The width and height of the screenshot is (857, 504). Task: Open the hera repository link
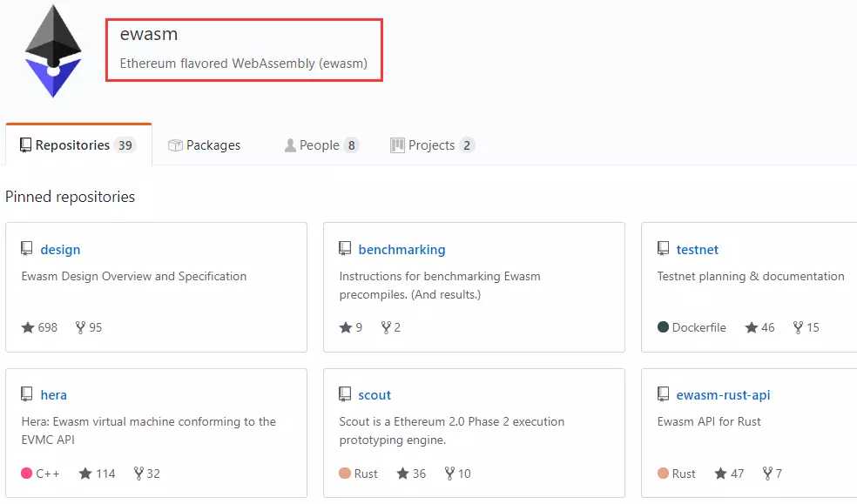coord(54,395)
